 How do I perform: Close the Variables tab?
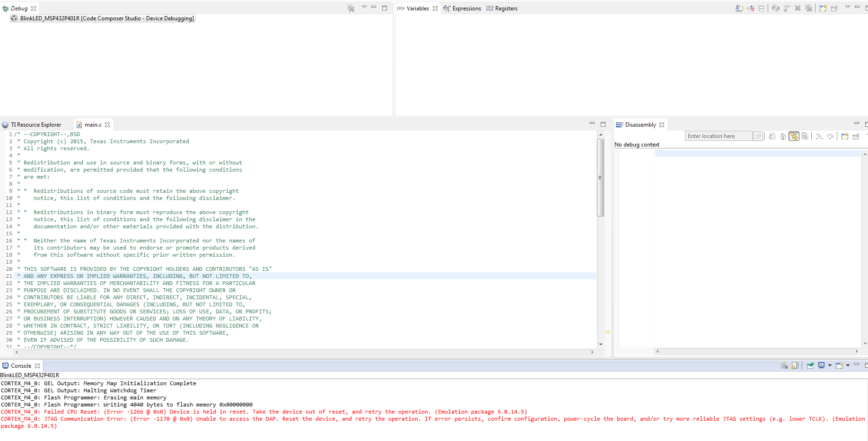(435, 9)
